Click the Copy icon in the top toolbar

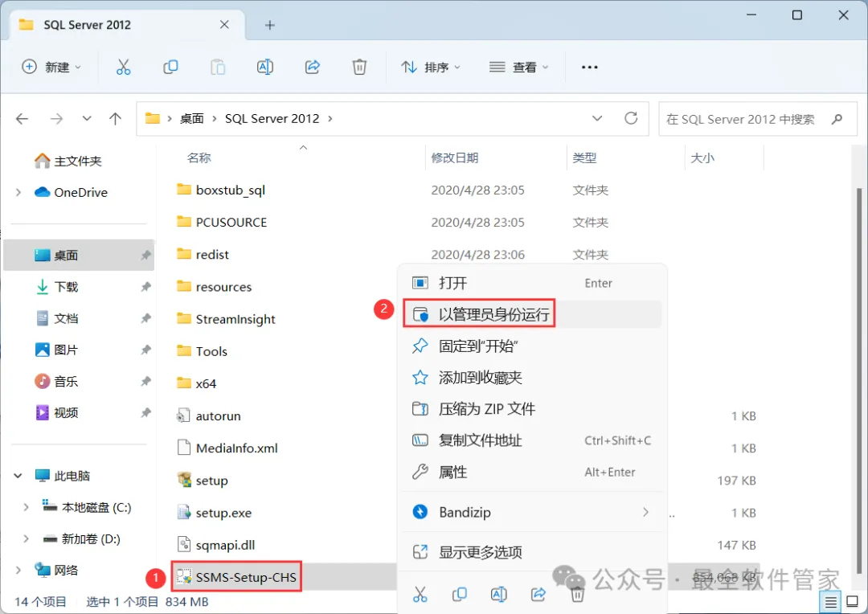[x=170, y=67]
